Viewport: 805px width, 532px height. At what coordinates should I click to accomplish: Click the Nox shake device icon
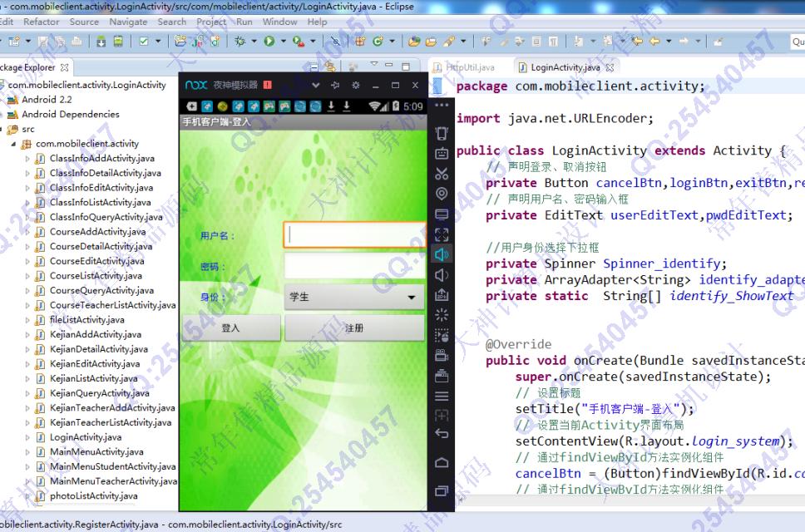(442, 133)
